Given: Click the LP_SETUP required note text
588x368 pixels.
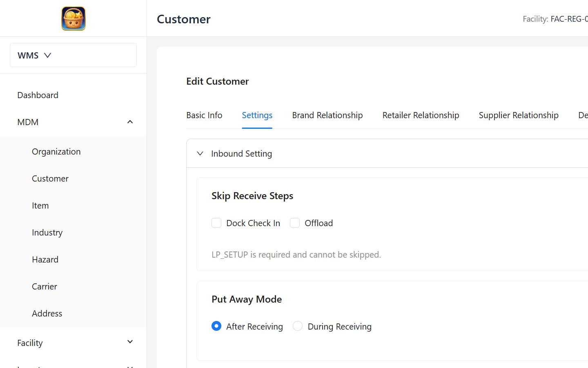Looking at the screenshot, I should (x=296, y=254).
